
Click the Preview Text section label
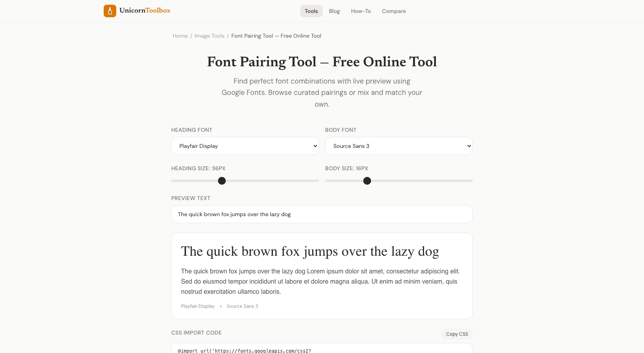point(191,198)
